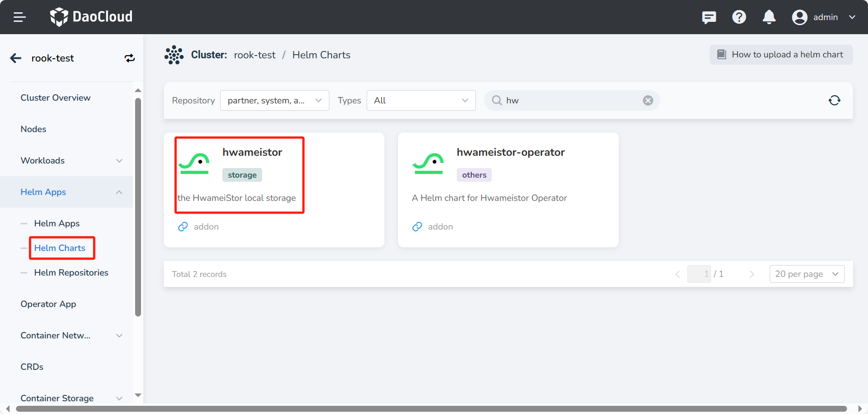Open the hamburger navigation menu

(20, 17)
